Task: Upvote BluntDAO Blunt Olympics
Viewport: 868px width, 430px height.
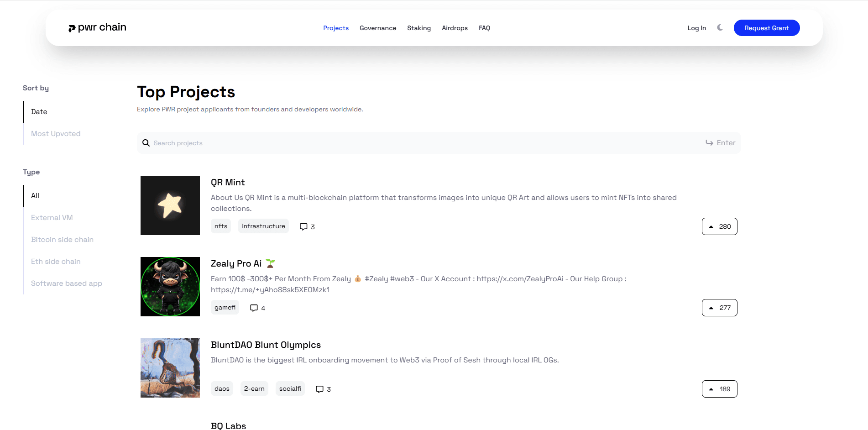Action: (719, 388)
